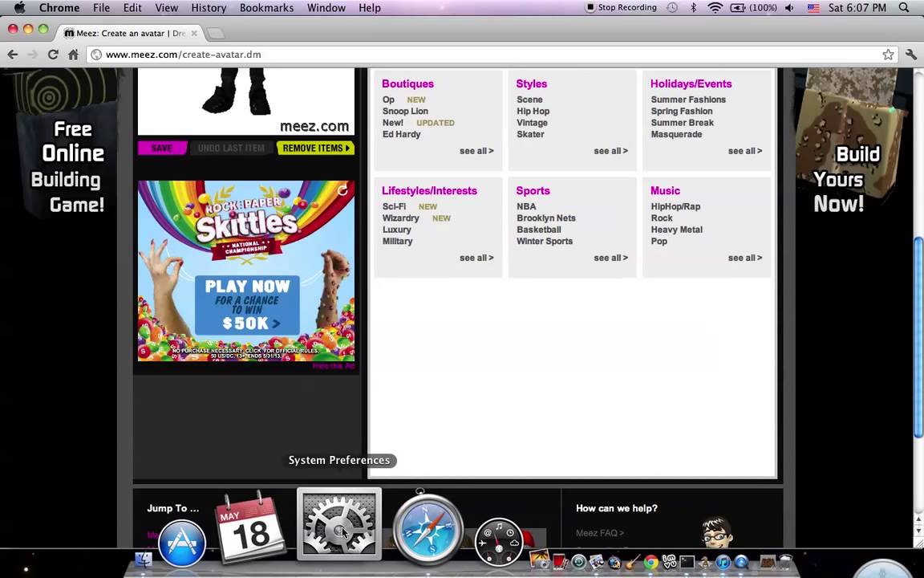Expand Holidays/Events with see all
This screenshot has height=578, width=924.
[x=745, y=151]
